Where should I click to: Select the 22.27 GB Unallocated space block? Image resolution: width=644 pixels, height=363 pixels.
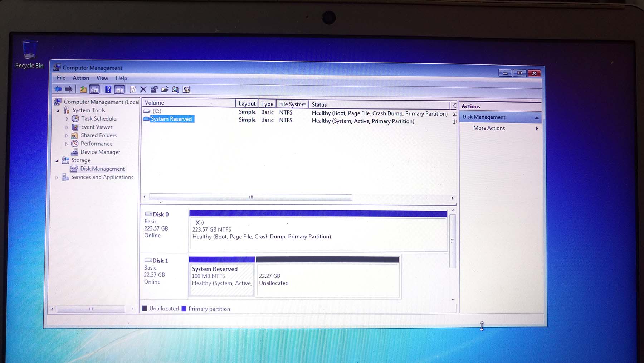[x=328, y=277]
